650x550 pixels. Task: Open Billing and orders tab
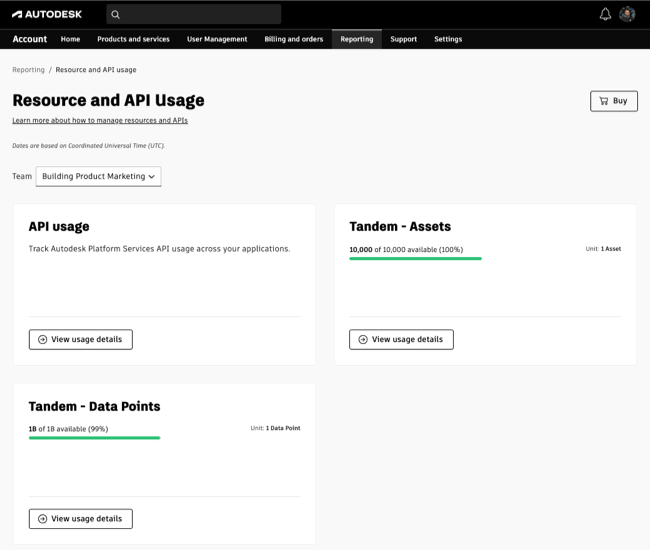pos(293,39)
